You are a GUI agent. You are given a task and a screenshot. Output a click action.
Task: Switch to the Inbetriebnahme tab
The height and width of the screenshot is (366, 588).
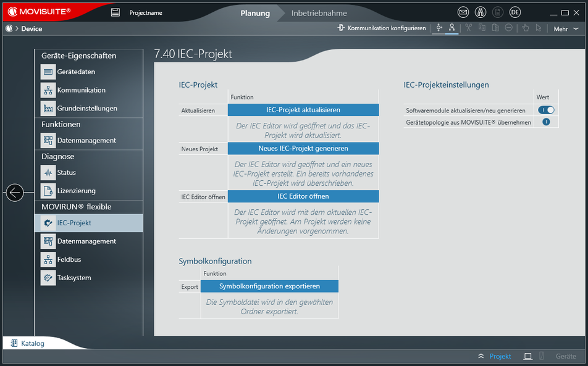tap(319, 13)
